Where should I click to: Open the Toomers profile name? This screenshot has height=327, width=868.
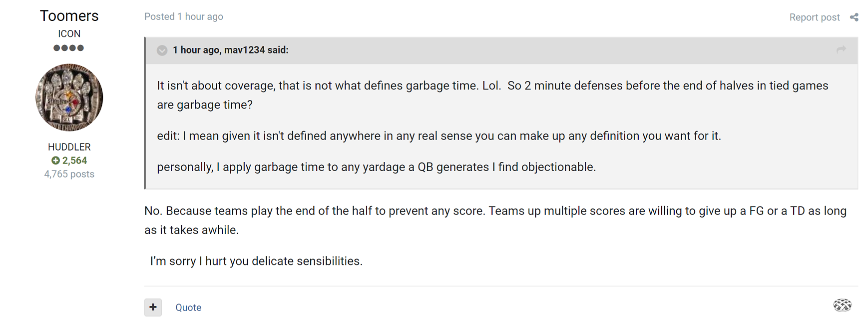pos(69,16)
